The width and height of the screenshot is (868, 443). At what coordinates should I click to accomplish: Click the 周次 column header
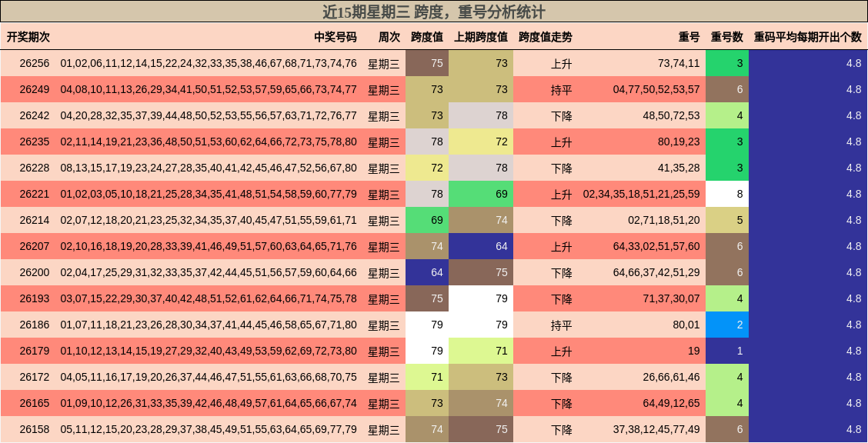click(389, 37)
